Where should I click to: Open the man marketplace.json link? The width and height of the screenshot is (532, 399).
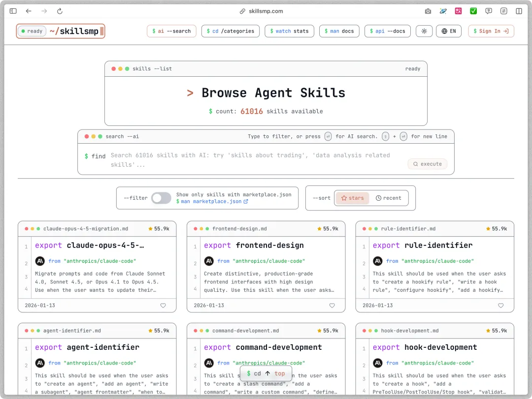[x=212, y=201]
